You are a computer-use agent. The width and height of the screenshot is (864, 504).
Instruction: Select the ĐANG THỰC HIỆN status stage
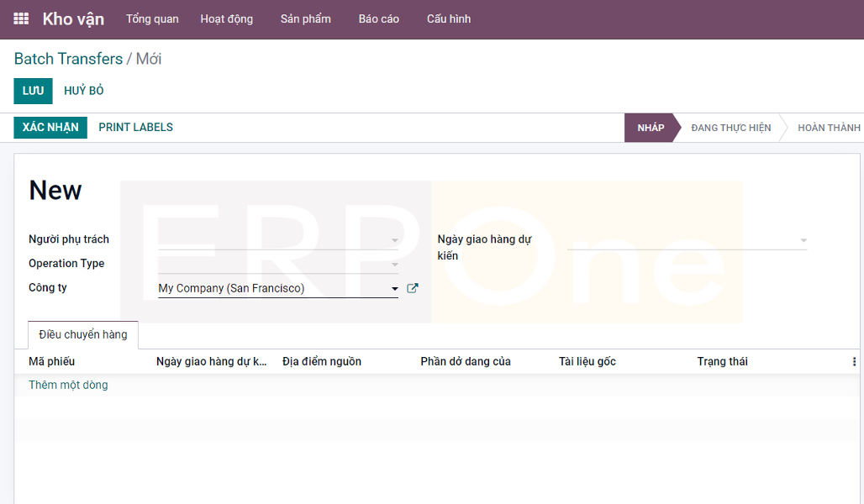730,128
